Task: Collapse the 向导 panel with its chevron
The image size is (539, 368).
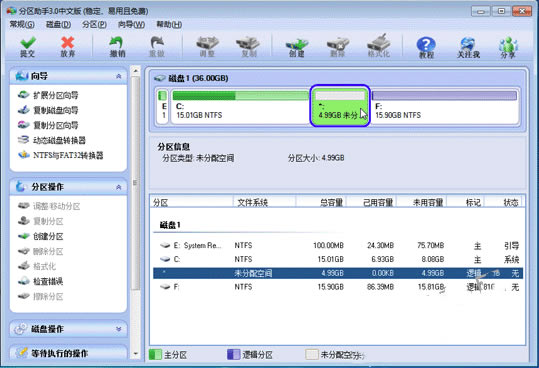Action: point(119,76)
